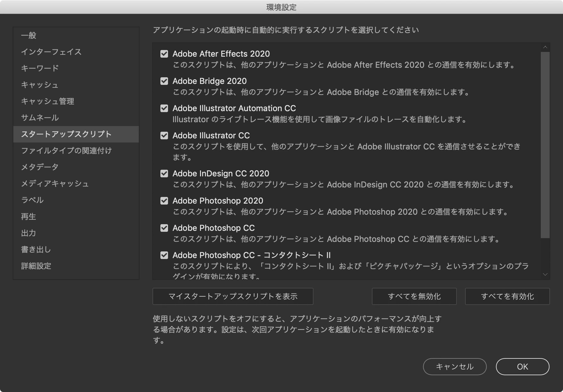The image size is (563, 392).
Task: Toggle the Adobe Illustrator CC checkbox
Action: 164,136
